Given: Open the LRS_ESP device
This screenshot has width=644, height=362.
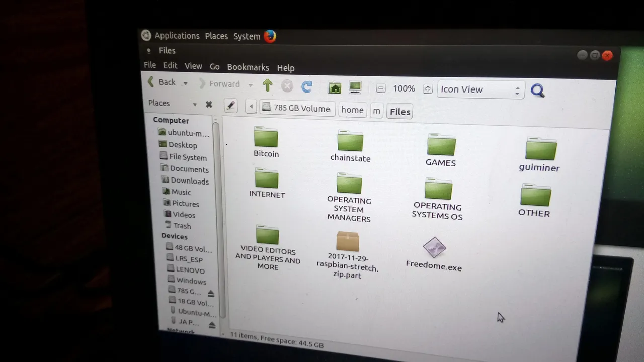Looking at the screenshot, I should coord(185,259).
